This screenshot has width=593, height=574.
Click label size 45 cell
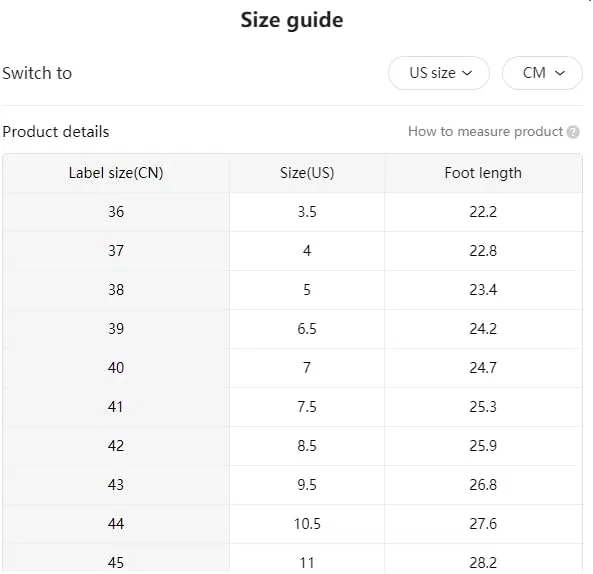click(x=116, y=559)
